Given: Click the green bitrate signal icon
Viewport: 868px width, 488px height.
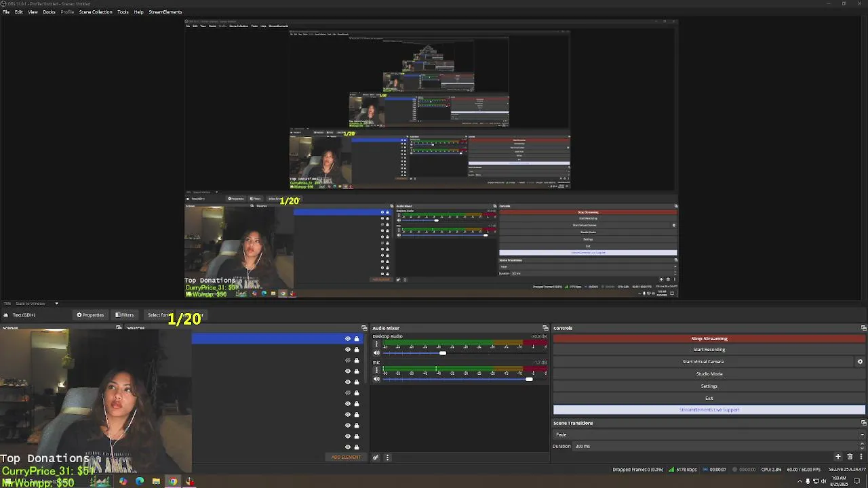Looking at the screenshot, I should click(671, 469).
